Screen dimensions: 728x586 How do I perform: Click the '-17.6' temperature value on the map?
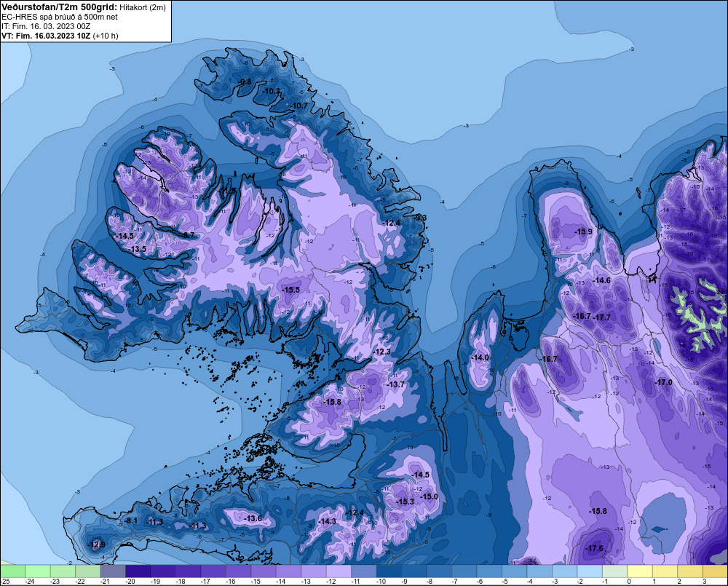tap(594, 548)
